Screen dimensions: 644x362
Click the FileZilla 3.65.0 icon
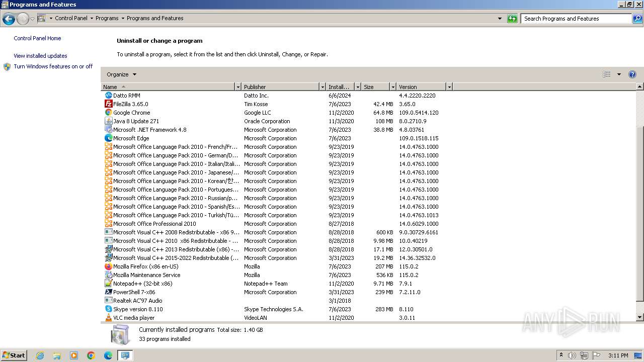point(108,104)
